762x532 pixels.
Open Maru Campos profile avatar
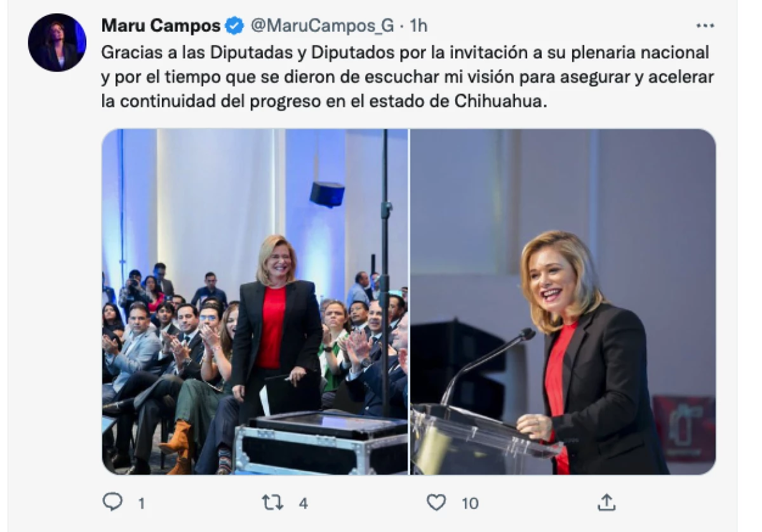57,43
